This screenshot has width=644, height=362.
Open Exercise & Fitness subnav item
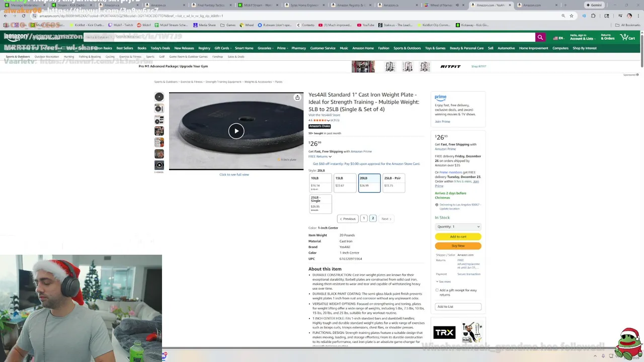pos(130,57)
